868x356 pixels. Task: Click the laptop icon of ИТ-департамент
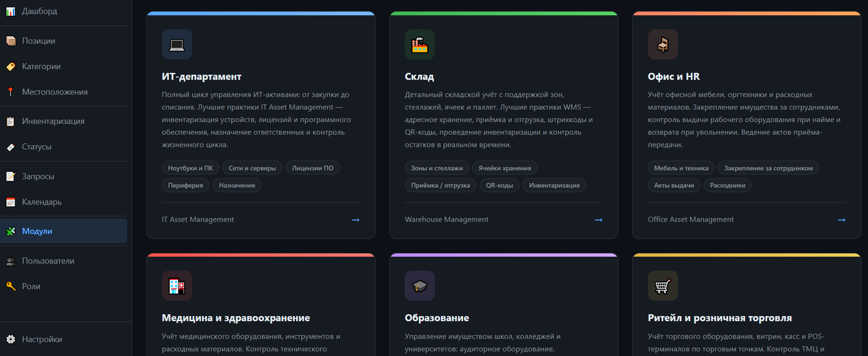pyautogui.click(x=177, y=45)
